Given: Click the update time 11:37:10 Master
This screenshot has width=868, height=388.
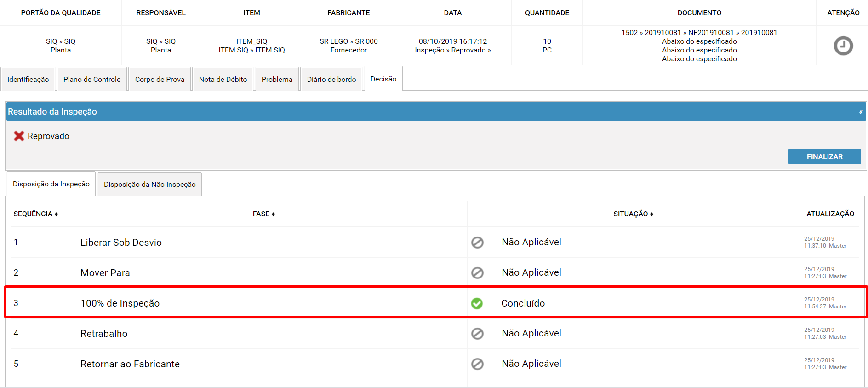Looking at the screenshot, I should [825, 246].
